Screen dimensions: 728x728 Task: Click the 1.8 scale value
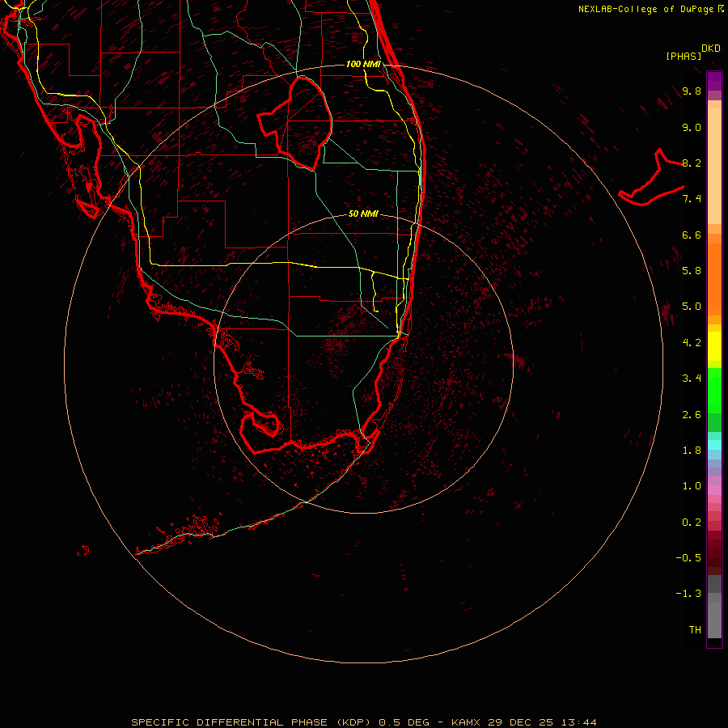692,451
